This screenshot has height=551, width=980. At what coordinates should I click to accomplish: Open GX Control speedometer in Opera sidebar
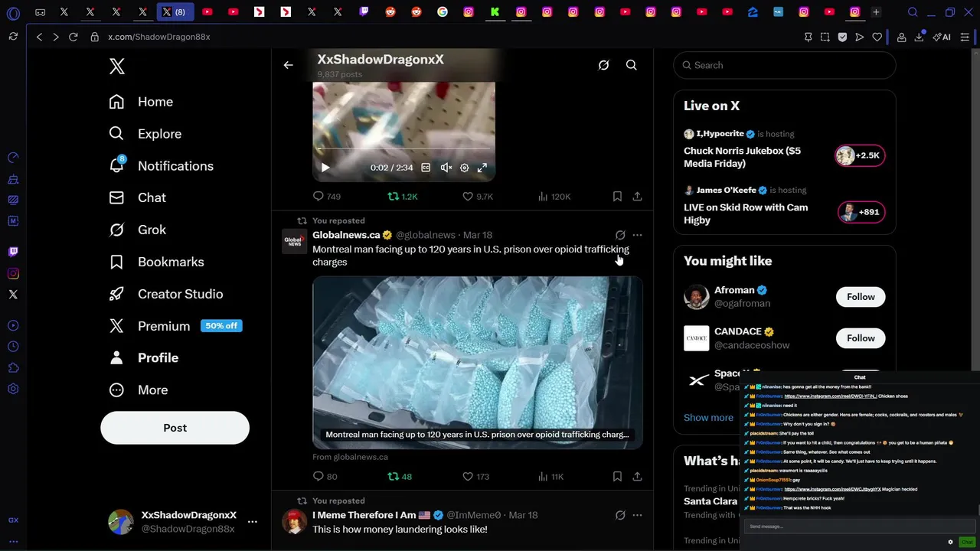(13, 158)
